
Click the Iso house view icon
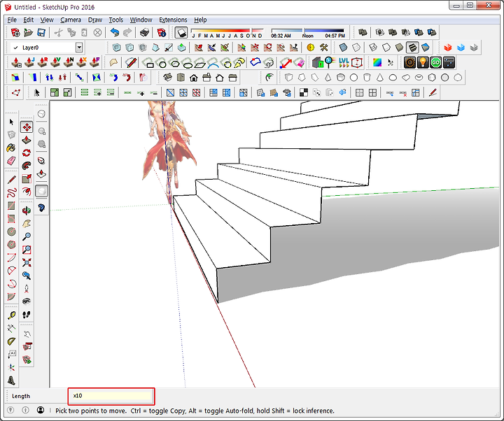pos(167,78)
